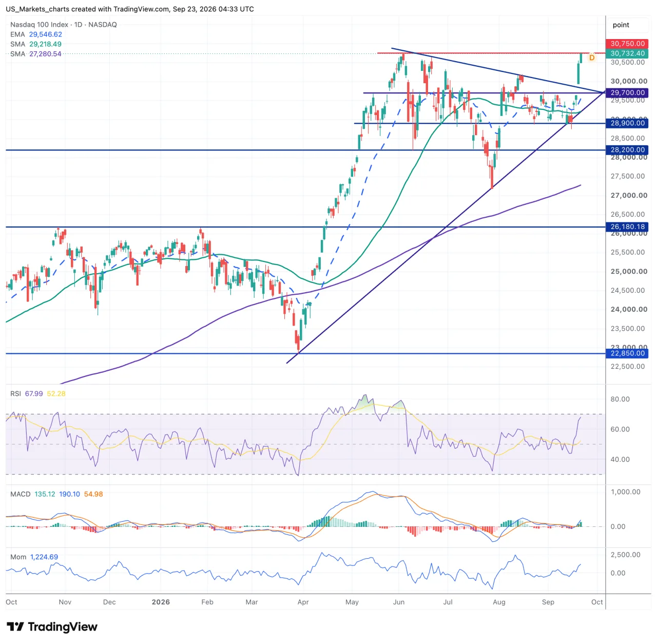Click the 1,000.00 label on MACD scale
Viewport: 657px width, 644px height.
[x=625, y=492]
